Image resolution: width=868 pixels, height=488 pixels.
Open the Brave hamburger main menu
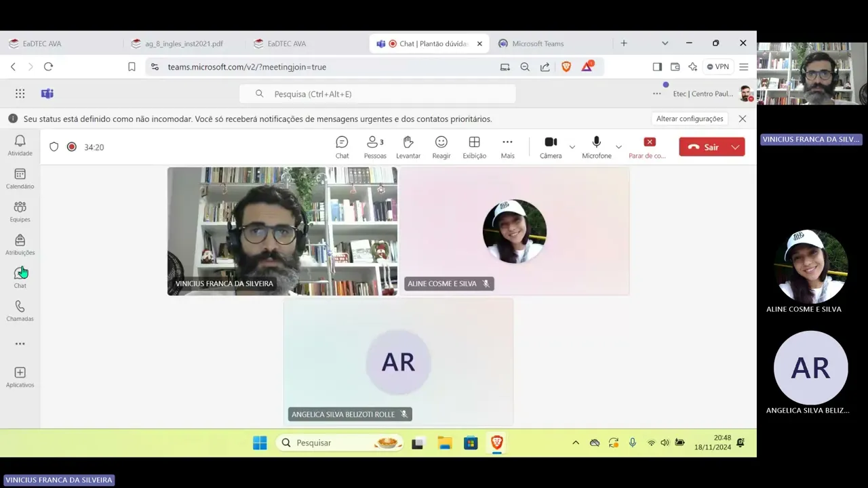[x=744, y=66]
